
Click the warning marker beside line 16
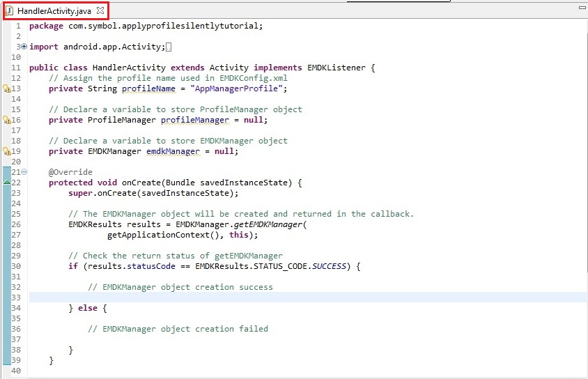coord(6,120)
